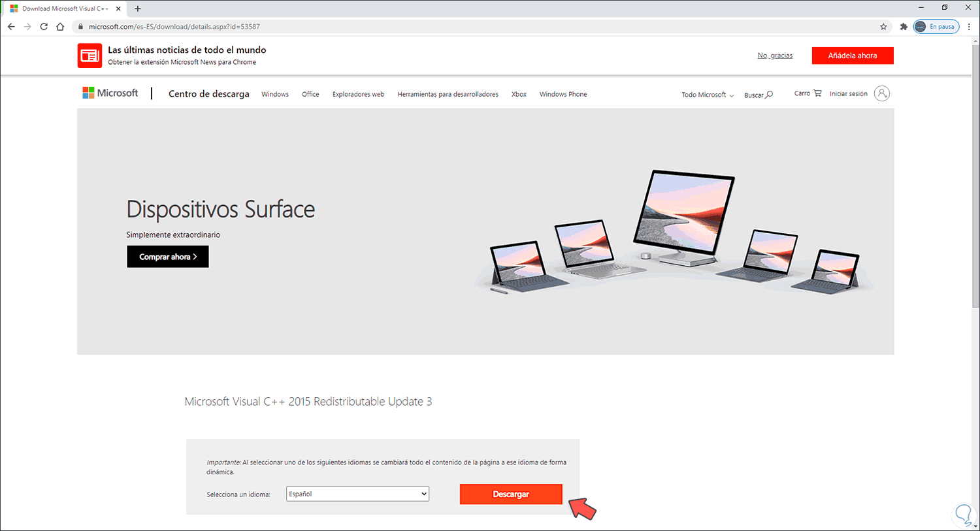Click the 'Dispositivos Surface' heading
Viewport: 980px width, 531px height.
(x=221, y=209)
